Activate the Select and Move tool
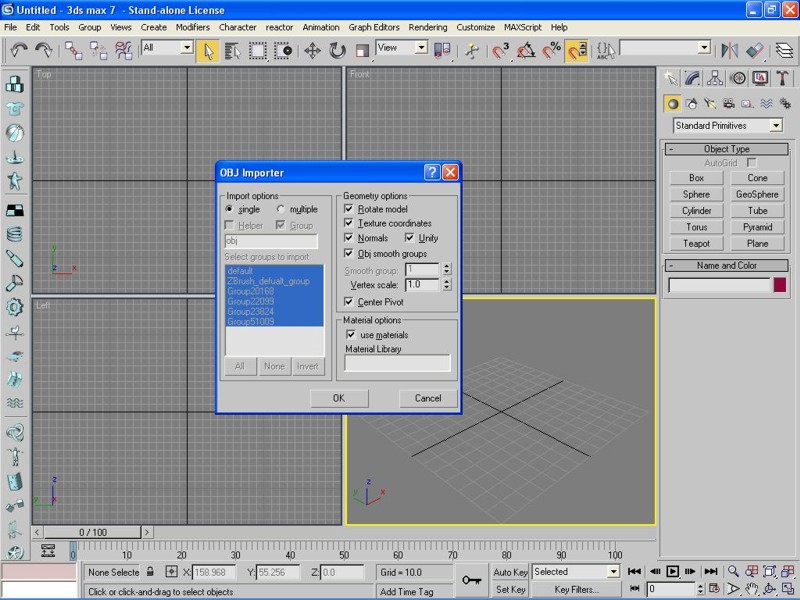This screenshot has width=800, height=600. point(312,51)
